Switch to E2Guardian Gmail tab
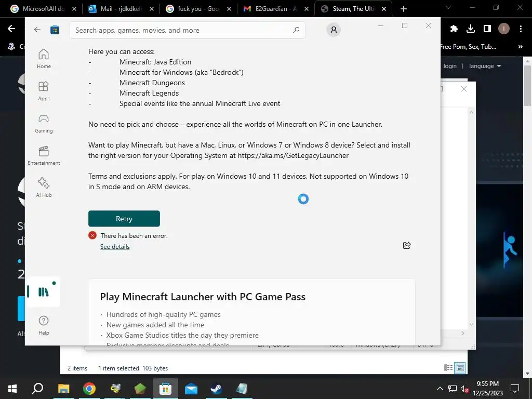Viewport: 532px width, 399px height. pyautogui.click(x=276, y=9)
